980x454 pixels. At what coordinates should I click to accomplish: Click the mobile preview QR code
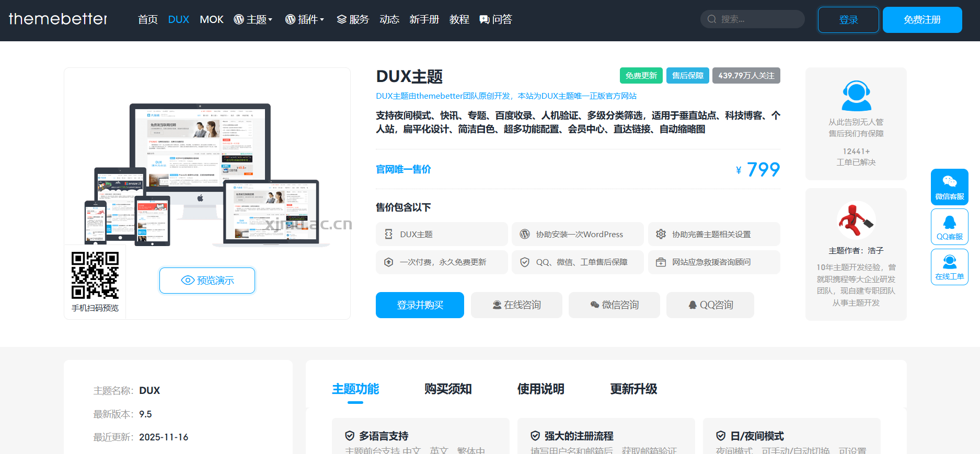coord(95,275)
